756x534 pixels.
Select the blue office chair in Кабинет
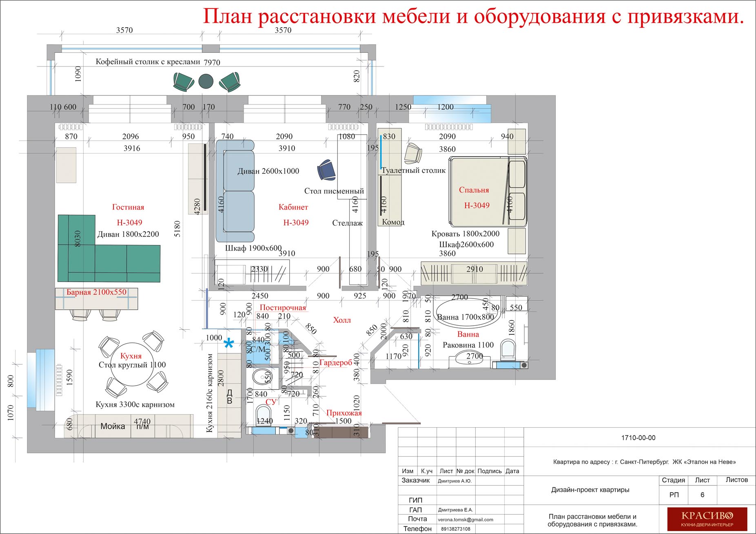326,170
